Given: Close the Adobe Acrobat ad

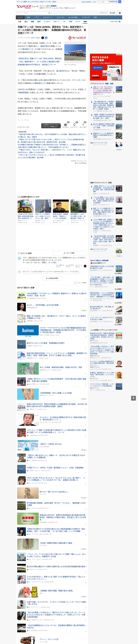Looking at the screenshot, I should [121, 55].
